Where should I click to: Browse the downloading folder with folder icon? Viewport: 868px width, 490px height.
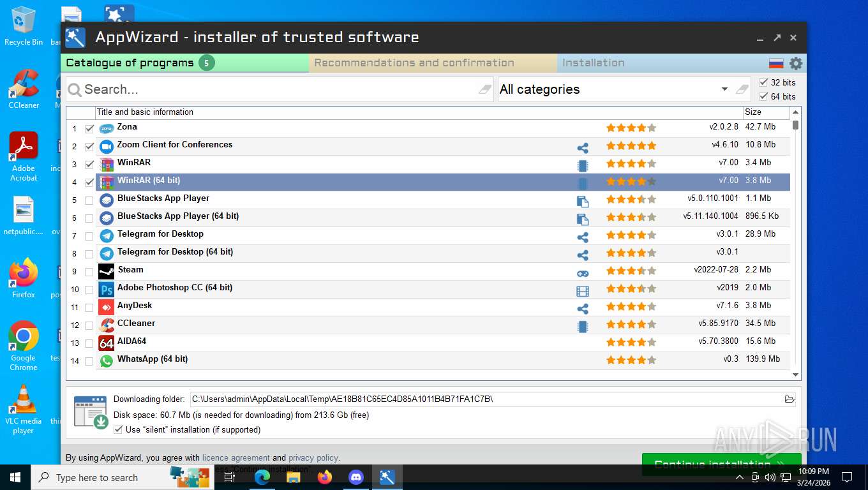(x=789, y=399)
